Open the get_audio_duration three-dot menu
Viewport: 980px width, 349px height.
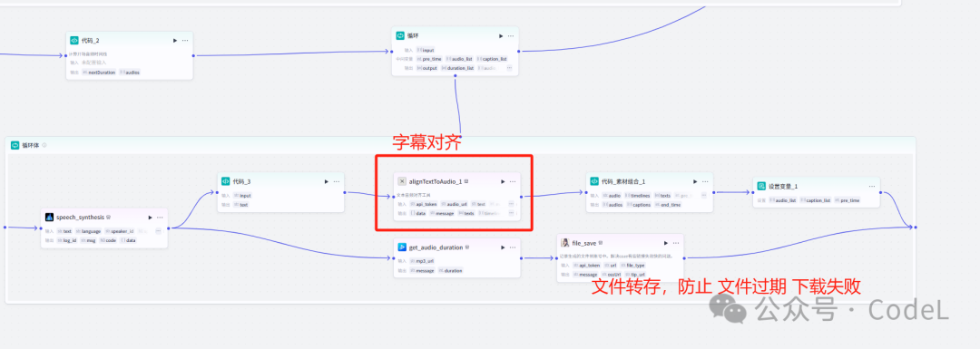(513, 247)
